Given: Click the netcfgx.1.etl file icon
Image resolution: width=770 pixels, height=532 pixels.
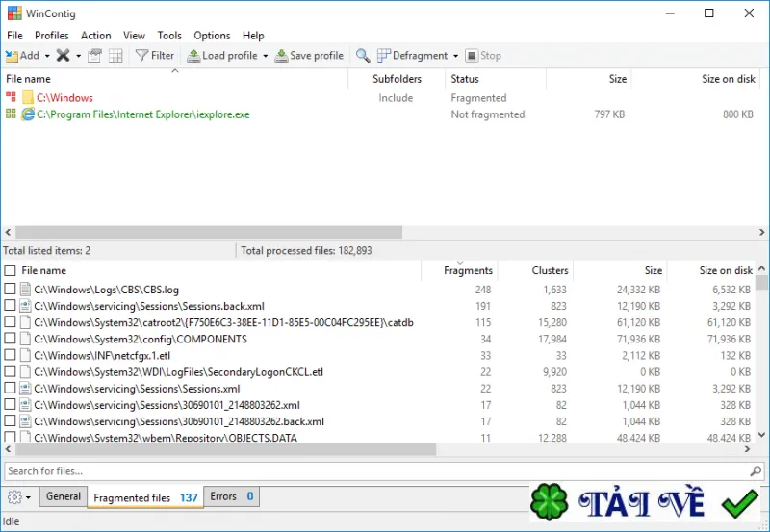Looking at the screenshot, I should pos(25,356).
